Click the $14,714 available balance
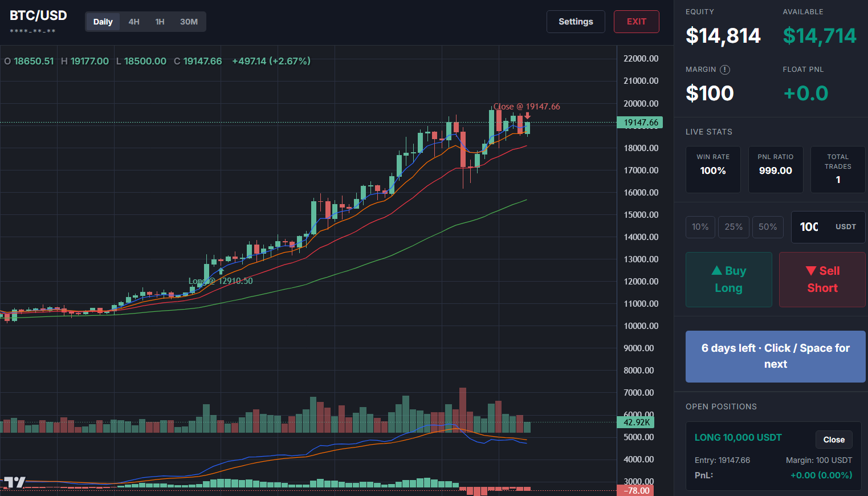This screenshot has height=496, width=868. 820,36
